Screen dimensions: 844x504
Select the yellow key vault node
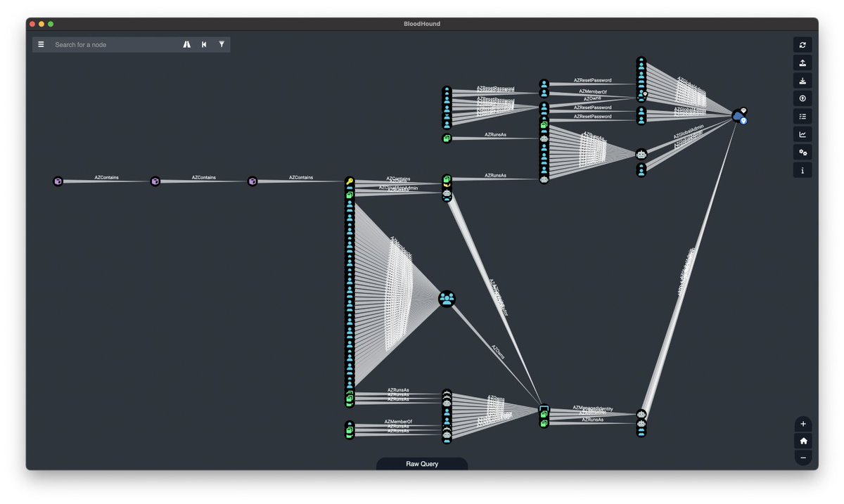350,181
